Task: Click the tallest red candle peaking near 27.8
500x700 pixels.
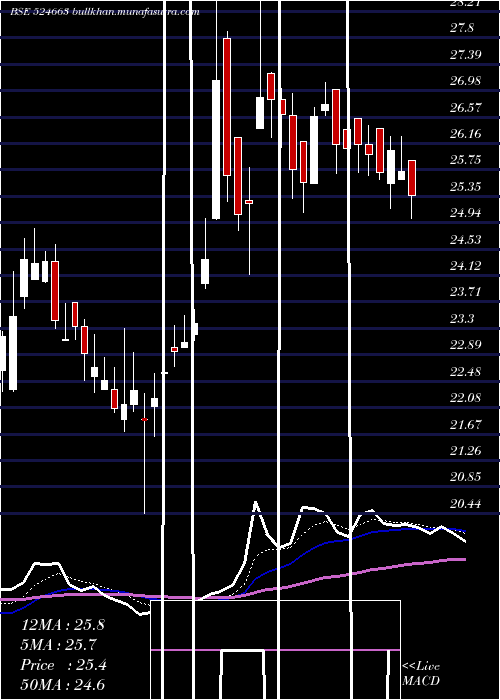Action: (x=227, y=107)
